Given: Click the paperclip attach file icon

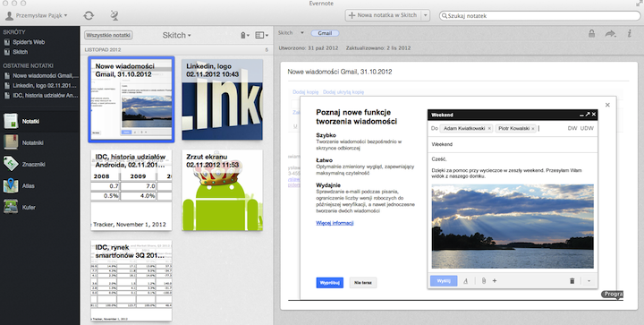Looking at the screenshot, I should [484, 281].
